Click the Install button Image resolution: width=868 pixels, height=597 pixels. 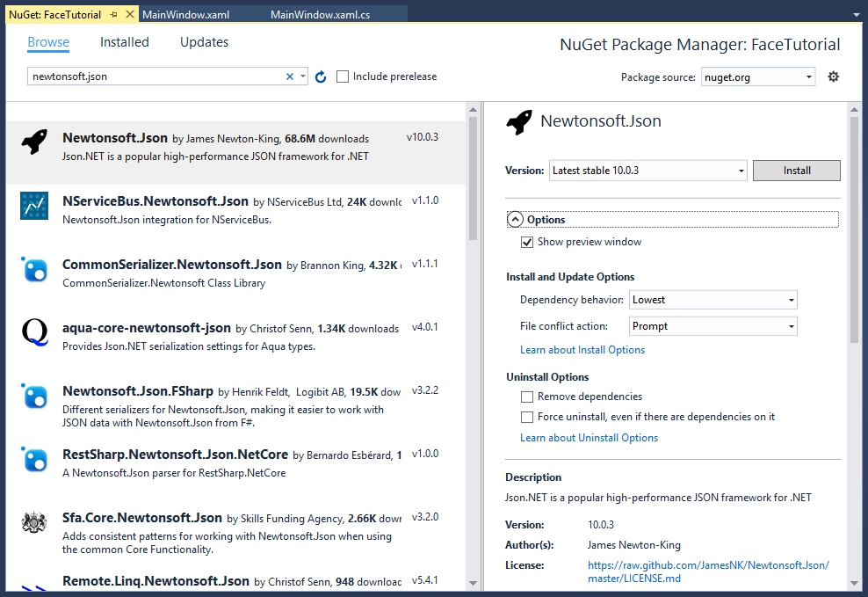tap(797, 171)
